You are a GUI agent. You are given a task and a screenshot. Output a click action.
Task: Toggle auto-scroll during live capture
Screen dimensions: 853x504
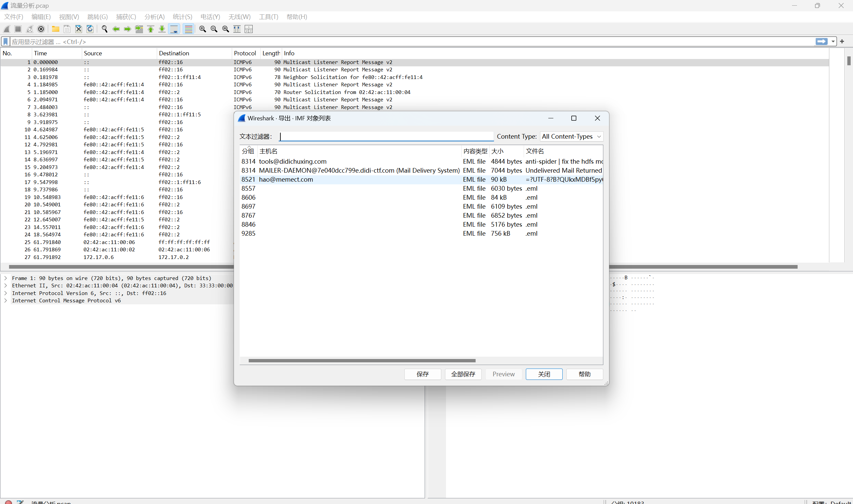click(x=174, y=29)
